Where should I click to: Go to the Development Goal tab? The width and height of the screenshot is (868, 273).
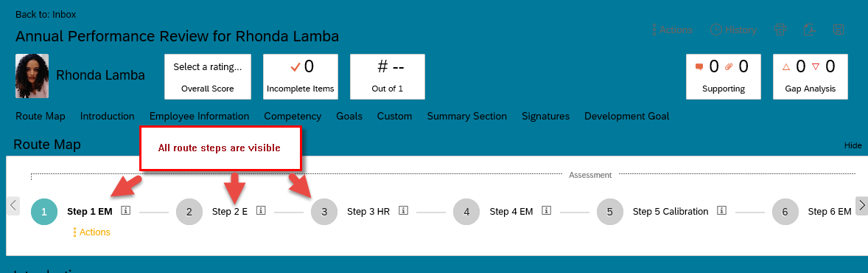click(626, 117)
